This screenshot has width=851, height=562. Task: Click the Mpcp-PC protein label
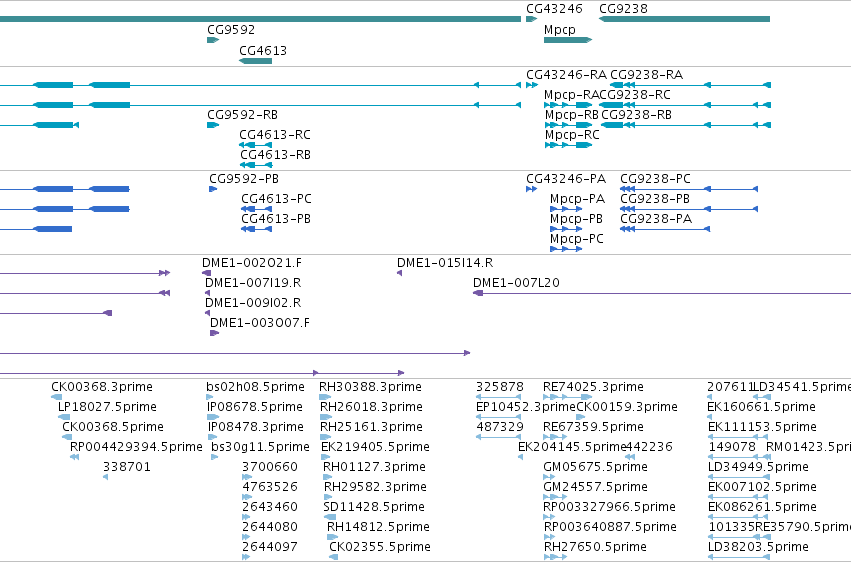pyautogui.click(x=577, y=239)
